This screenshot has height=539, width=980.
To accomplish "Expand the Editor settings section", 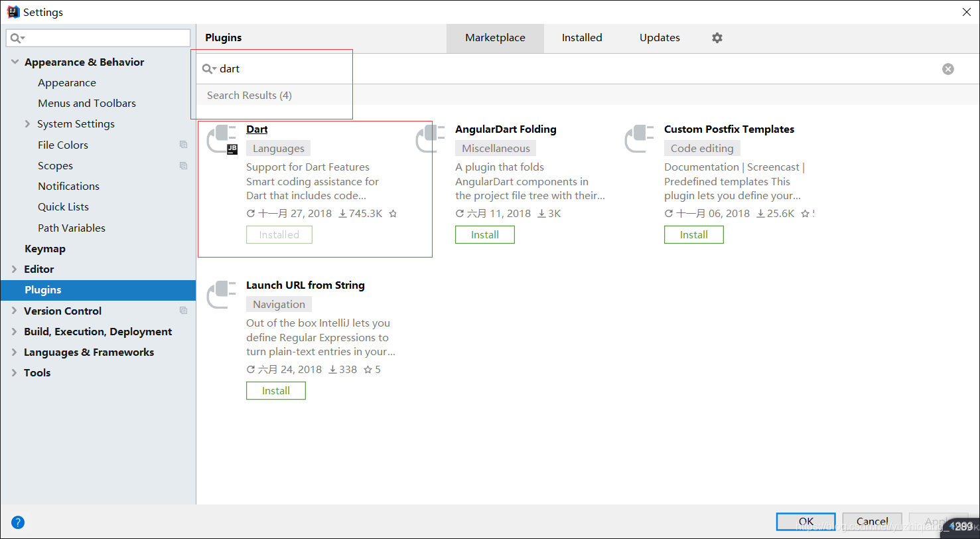I will tap(15, 269).
